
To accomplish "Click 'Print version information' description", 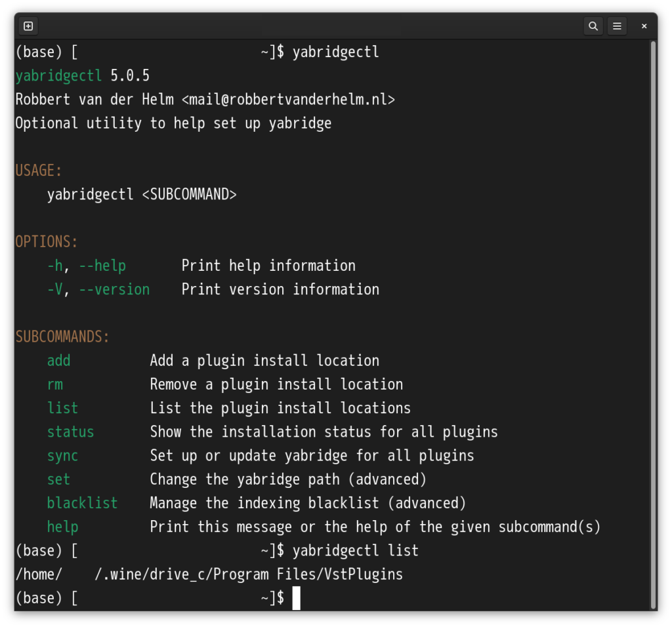I will coord(280,289).
